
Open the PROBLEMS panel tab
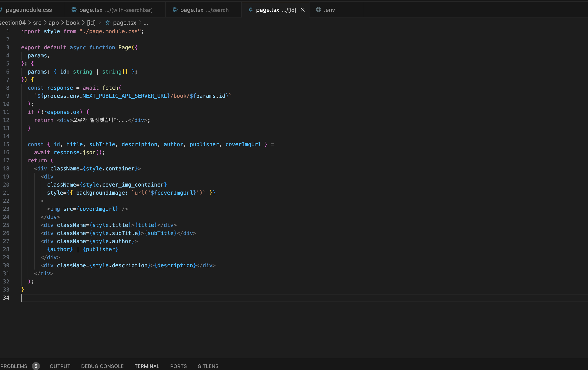(x=14, y=366)
